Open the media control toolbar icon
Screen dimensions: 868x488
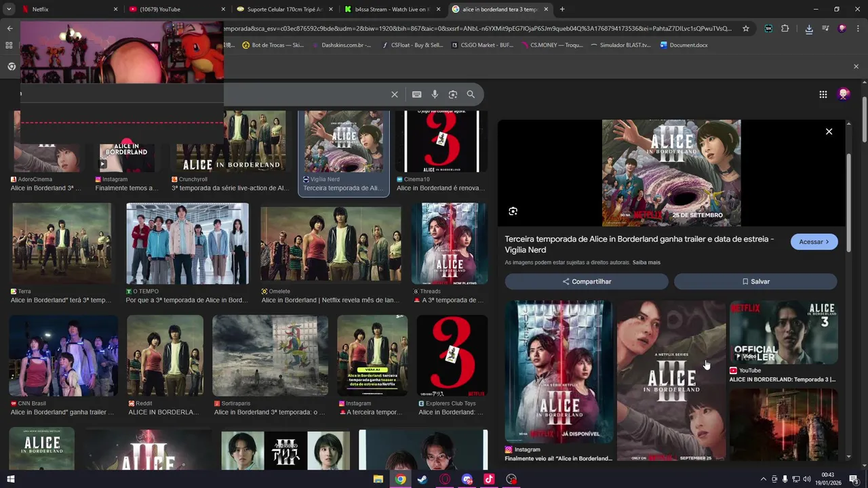tap(825, 28)
